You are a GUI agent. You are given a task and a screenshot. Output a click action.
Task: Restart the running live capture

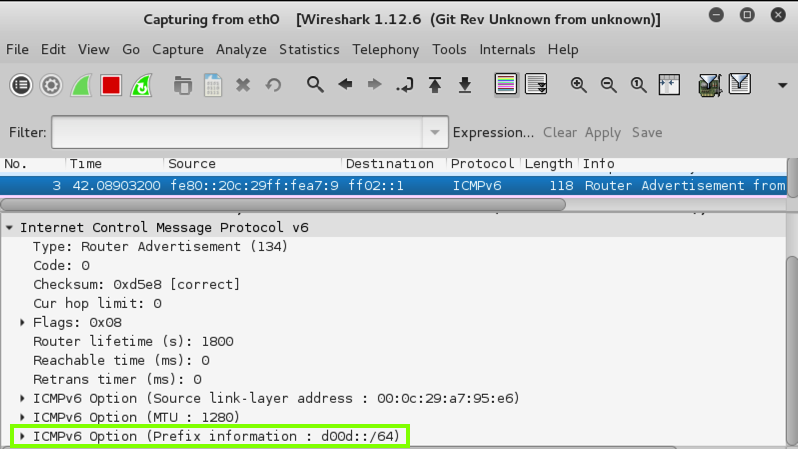coord(141,85)
